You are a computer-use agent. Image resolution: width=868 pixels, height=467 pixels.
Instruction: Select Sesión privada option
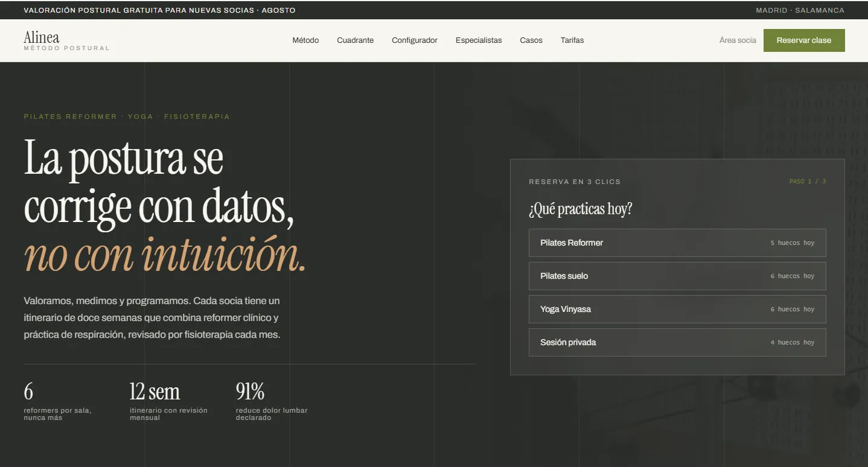677,342
